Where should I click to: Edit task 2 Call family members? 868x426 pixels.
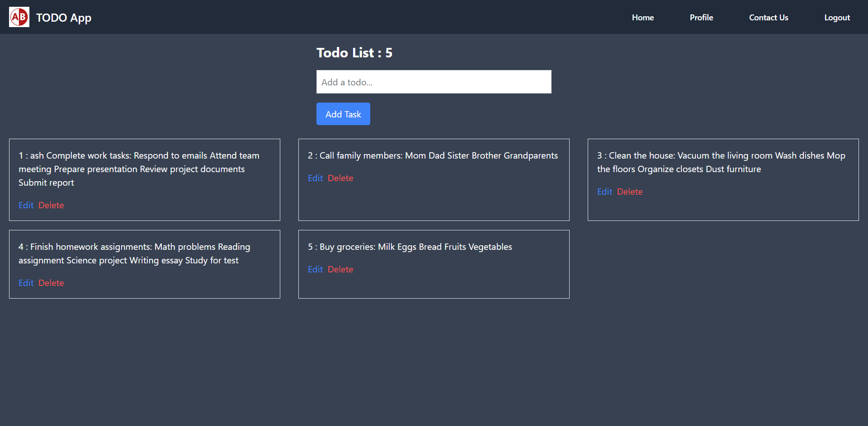point(316,178)
